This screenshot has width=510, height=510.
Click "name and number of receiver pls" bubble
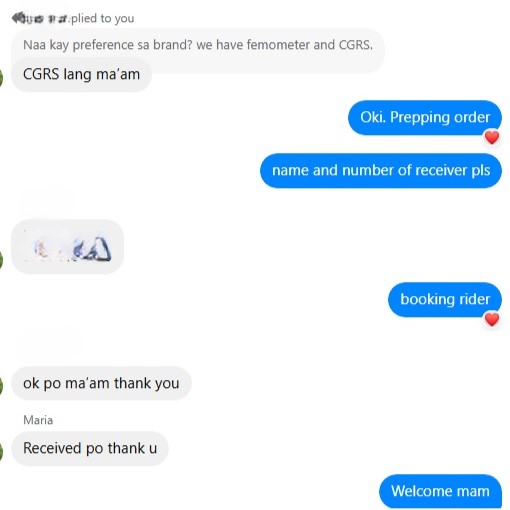coord(381,170)
